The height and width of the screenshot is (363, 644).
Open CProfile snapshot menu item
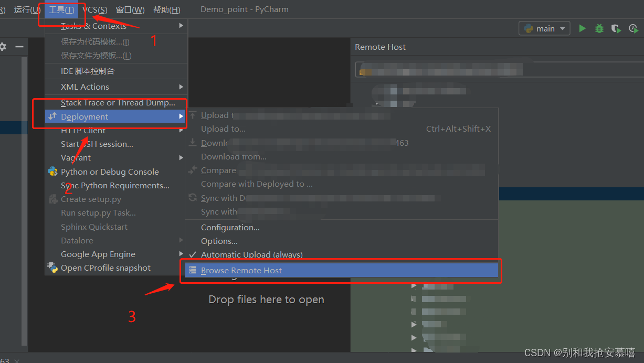[116, 268]
